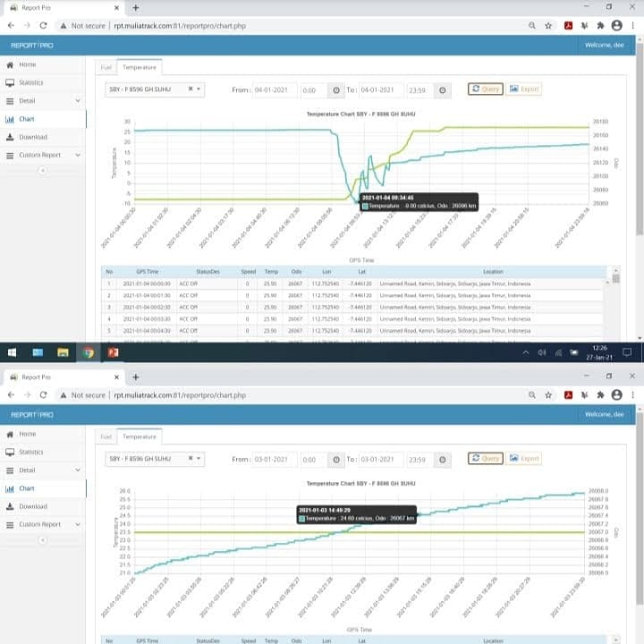Screen dimensions: 644x644
Task: Click Export in the lower window
Action: (525, 459)
